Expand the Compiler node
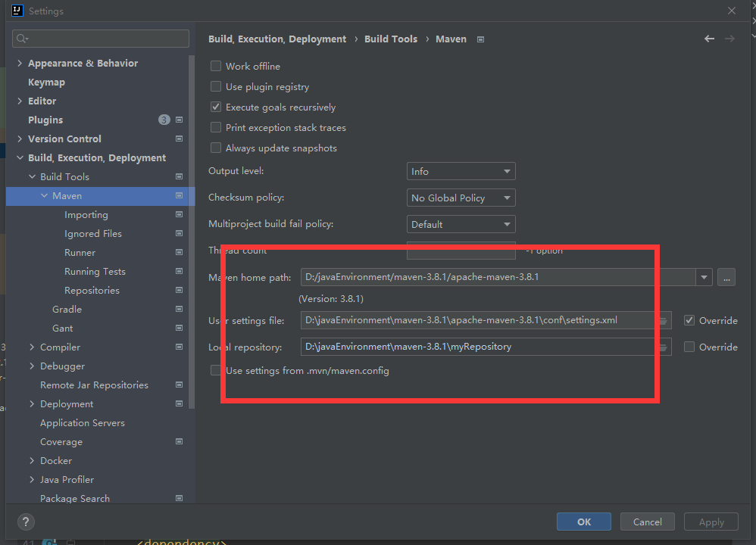The height and width of the screenshot is (545, 756). click(x=32, y=347)
